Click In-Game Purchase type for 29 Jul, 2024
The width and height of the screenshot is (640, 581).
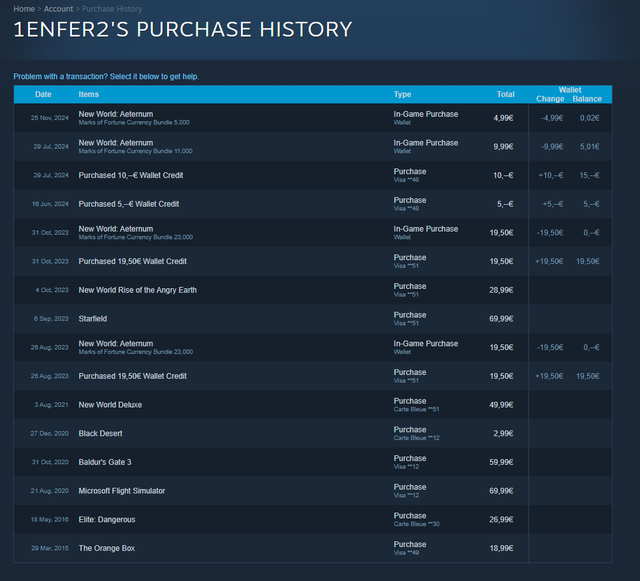[426, 143]
